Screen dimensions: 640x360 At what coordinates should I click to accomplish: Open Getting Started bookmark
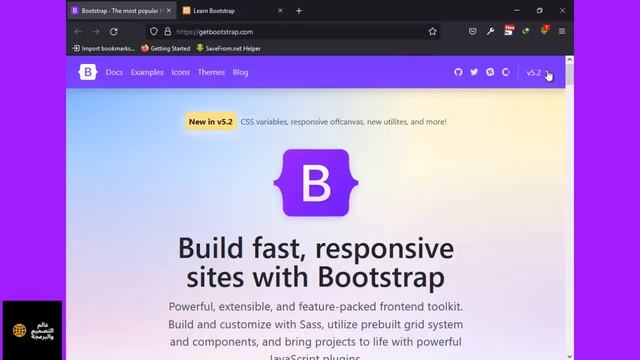click(166, 48)
